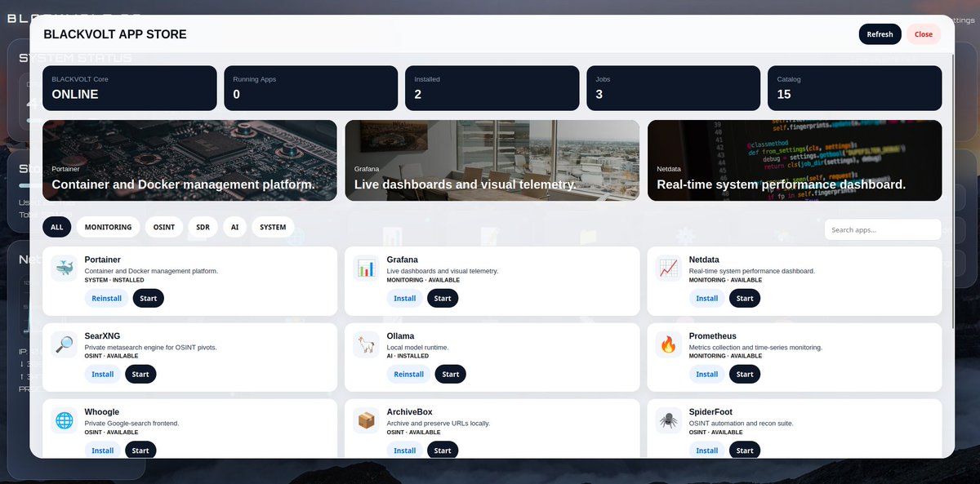Click "Local model runtime." description
This screenshot has width=980, height=484.
point(417,347)
